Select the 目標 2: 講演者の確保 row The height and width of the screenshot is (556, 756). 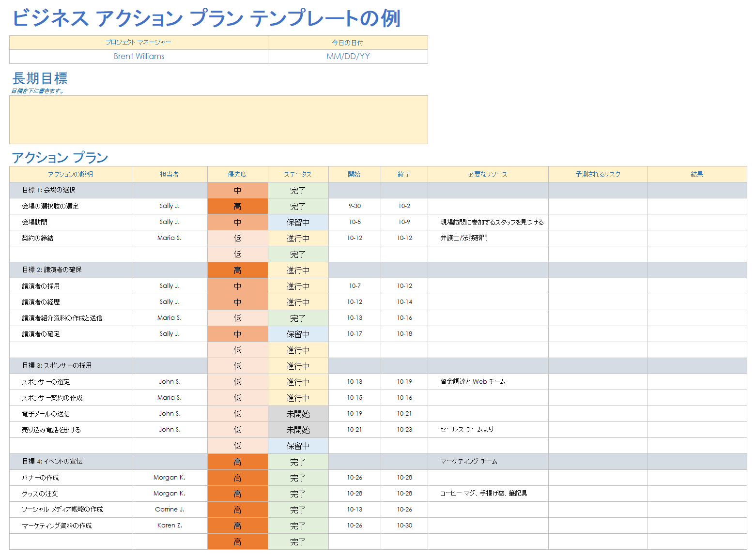click(378, 270)
